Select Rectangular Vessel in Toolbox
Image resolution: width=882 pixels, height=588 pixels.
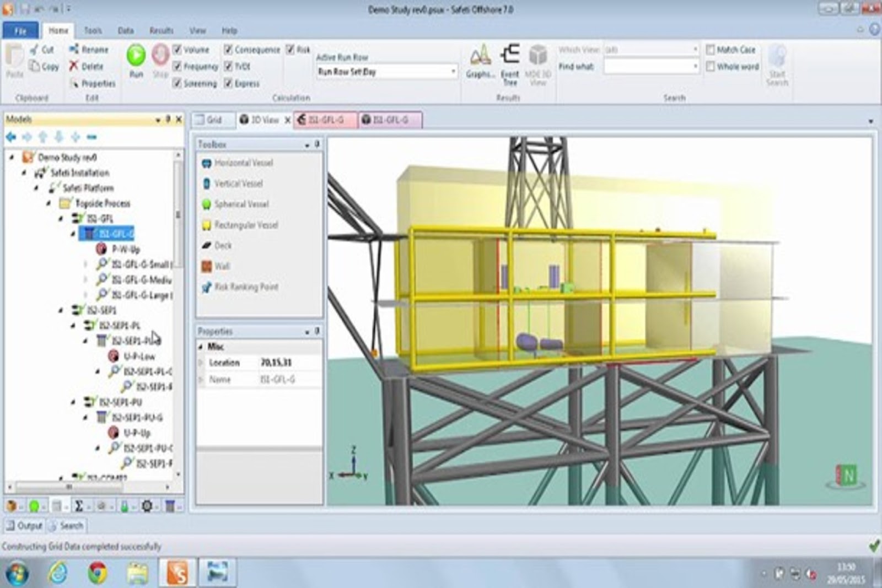point(240,225)
